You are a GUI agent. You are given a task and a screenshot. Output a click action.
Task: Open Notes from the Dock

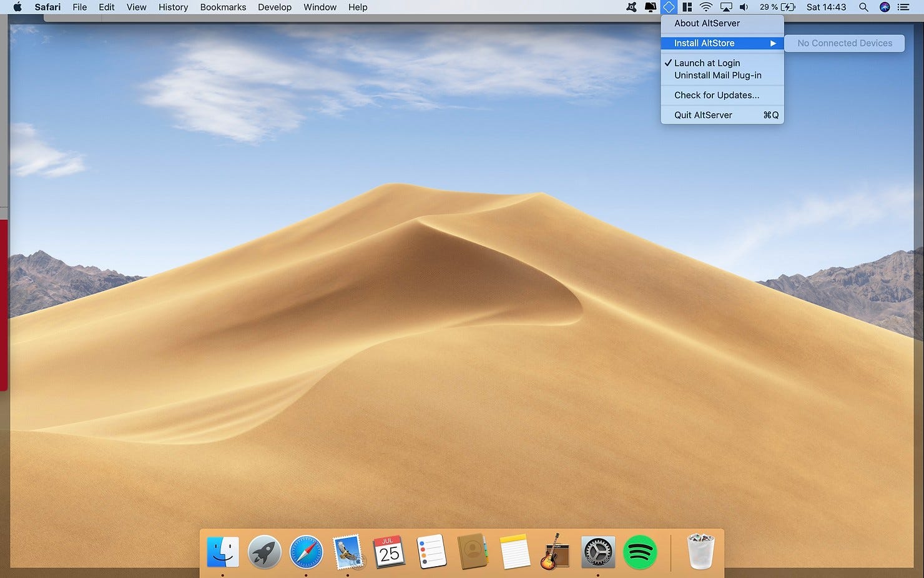pyautogui.click(x=514, y=552)
